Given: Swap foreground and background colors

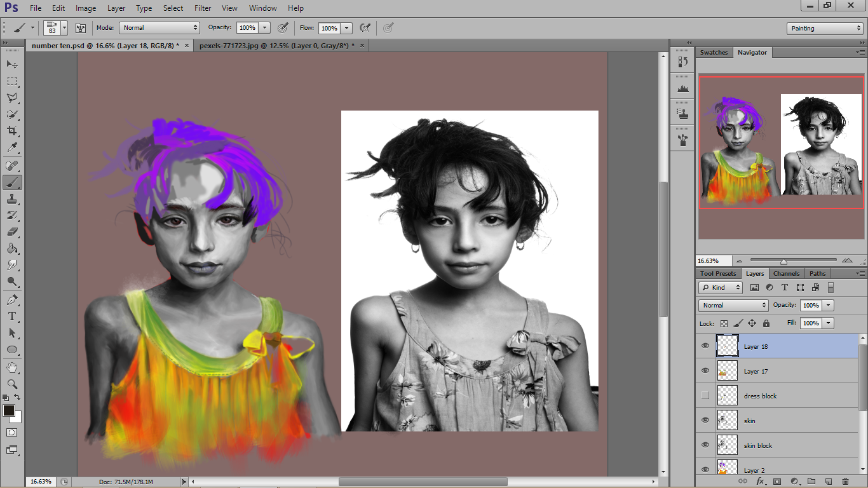Looking at the screenshot, I should [18, 398].
